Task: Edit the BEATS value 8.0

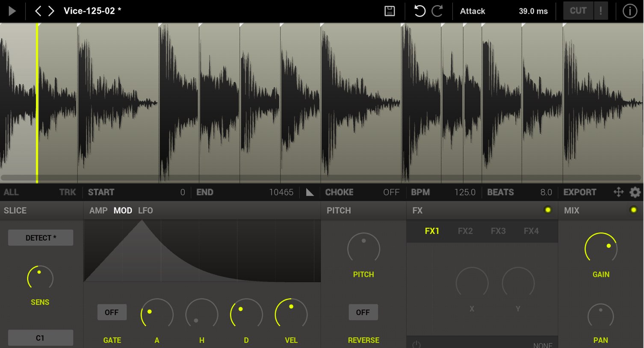Action: (546, 192)
